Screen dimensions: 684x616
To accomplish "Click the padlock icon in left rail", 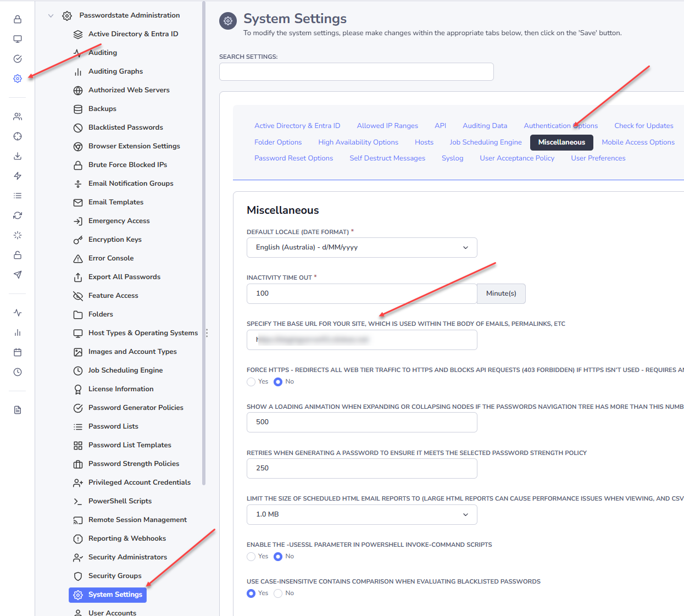I will click(x=18, y=19).
